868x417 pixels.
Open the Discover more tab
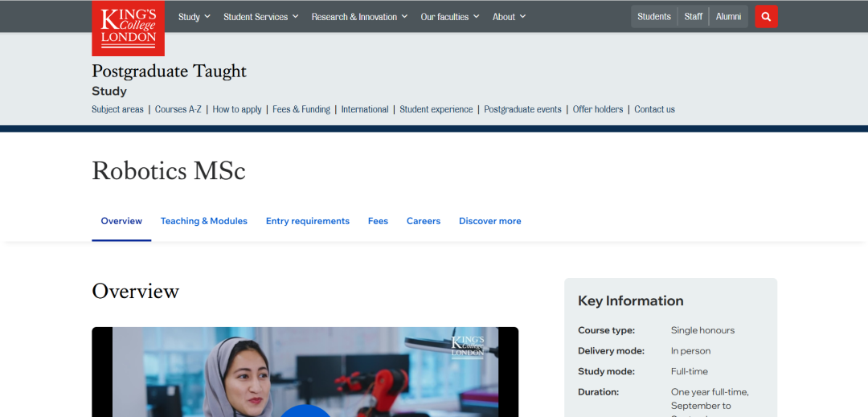pos(490,221)
